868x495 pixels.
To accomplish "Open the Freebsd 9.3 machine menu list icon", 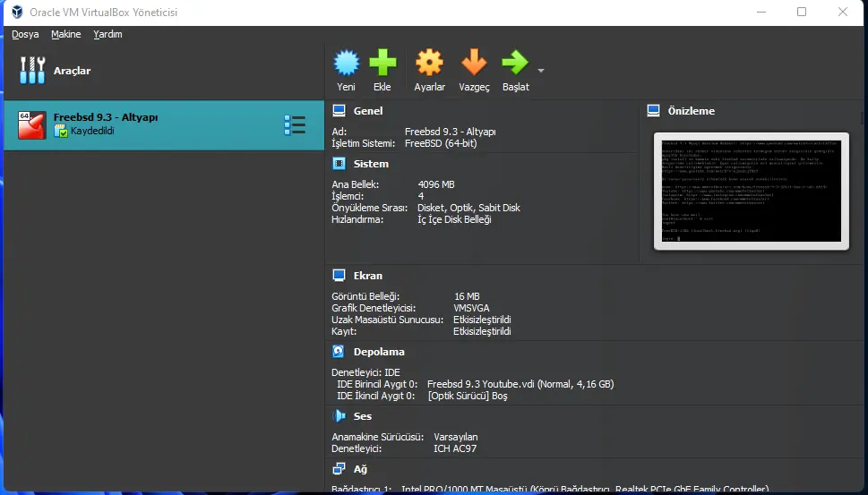I will pos(295,125).
